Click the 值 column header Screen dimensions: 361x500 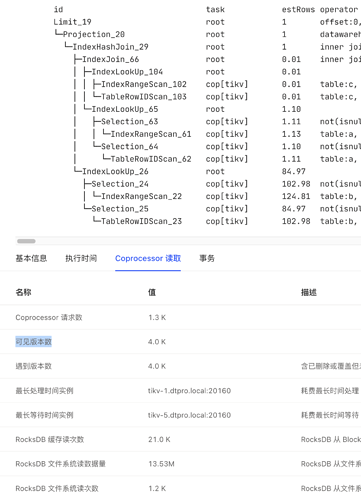(152, 292)
